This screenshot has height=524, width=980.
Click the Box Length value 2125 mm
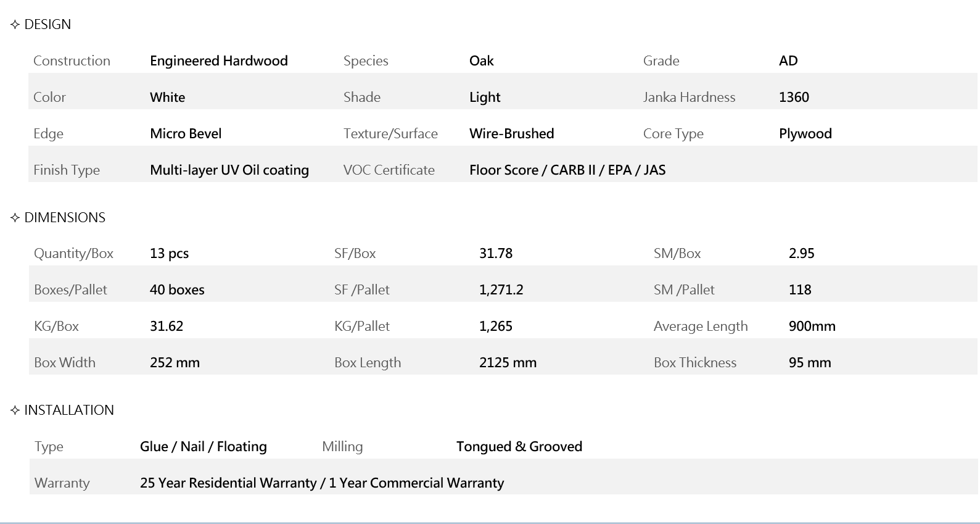click(508, 363)
